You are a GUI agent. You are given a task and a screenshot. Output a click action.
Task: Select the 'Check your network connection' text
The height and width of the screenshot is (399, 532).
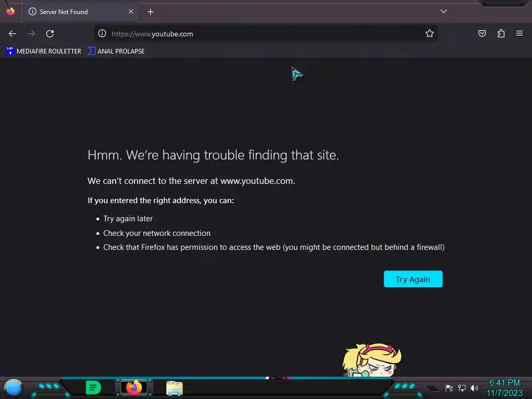[157, 233]
